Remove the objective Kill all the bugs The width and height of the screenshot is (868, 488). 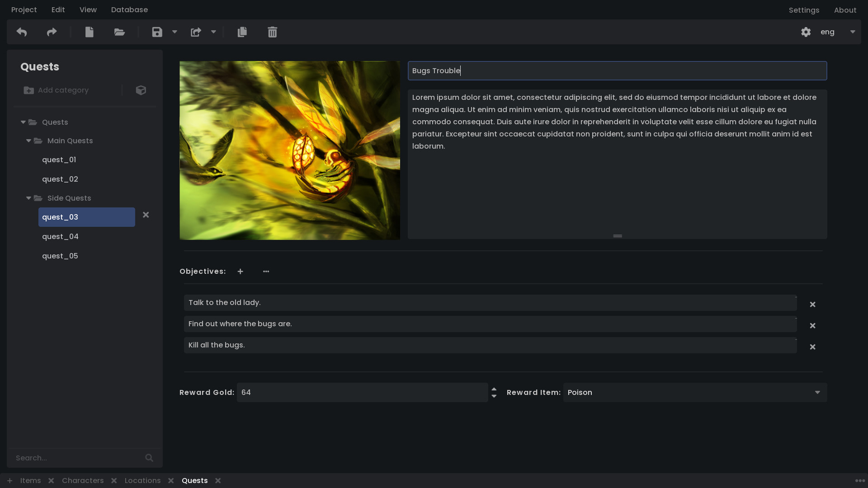pyautogui.click(x=812, y=347)
